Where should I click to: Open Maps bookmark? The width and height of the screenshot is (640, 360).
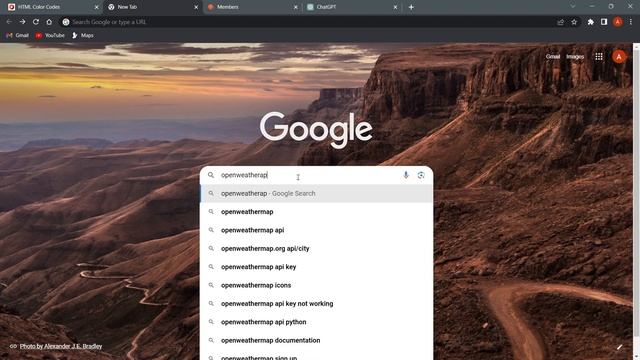point(82,36)
